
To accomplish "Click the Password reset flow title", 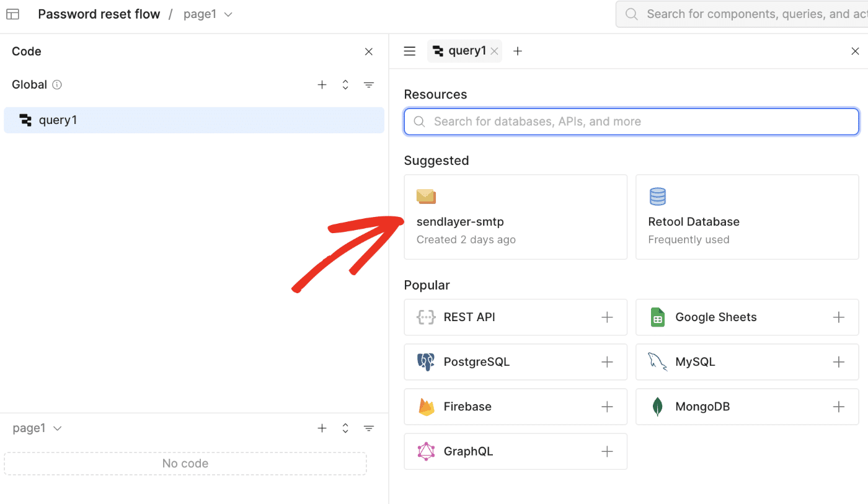I will pyautogui.click(x=99, y=14).
